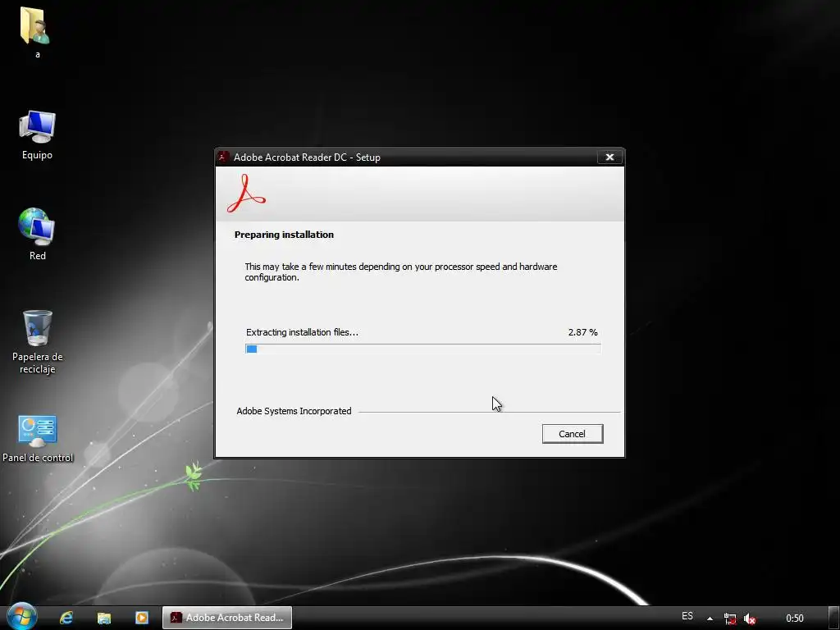Show hidden tray icons arrow
Screen dimensions: 840x630
point(710,619)
